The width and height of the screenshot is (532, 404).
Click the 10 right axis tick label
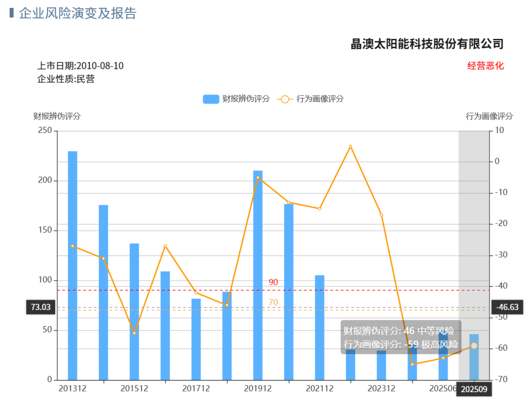pos(499,130)
